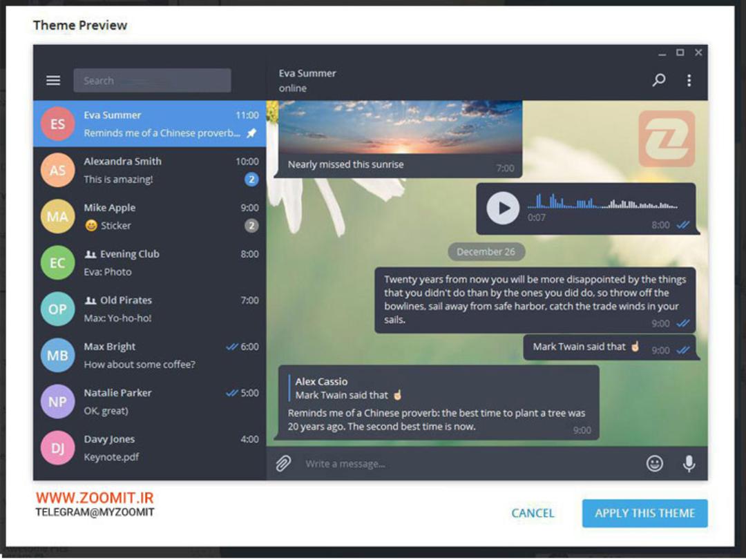Image resolution: width=746 pixels, height=560 pixels.
Task: Open the sunrise photo thumbnail
Action: [400, 126]
